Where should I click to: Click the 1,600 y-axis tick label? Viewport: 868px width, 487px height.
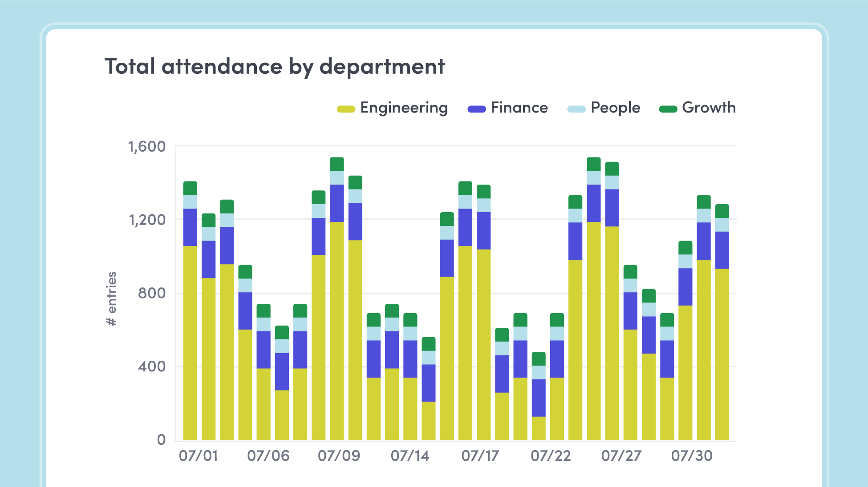[x=147, y=147]
